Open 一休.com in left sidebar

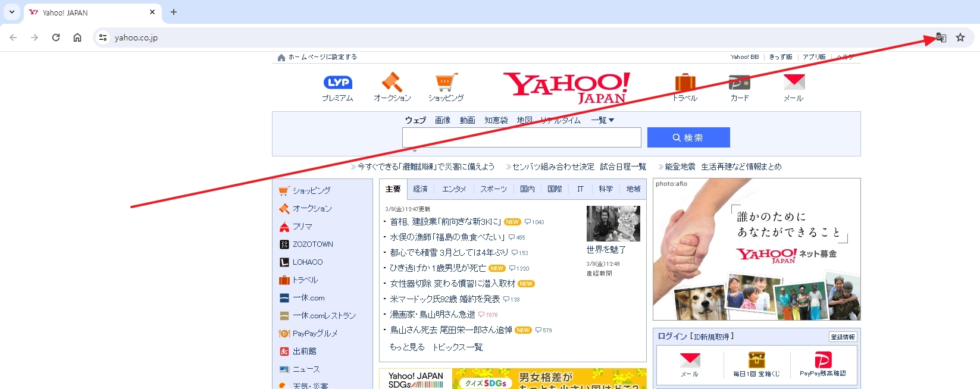(x=308, y=297)
